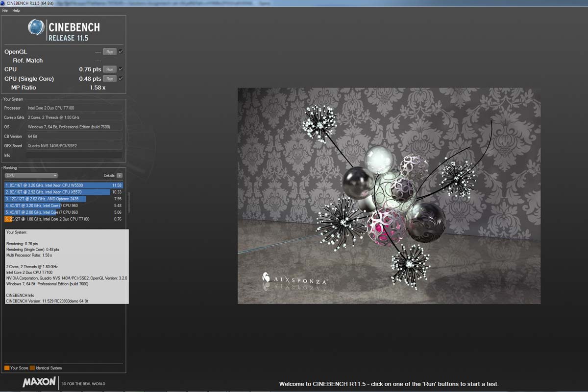Select the AMD Opteron 2435 ranking entry

tap(64, 199)
